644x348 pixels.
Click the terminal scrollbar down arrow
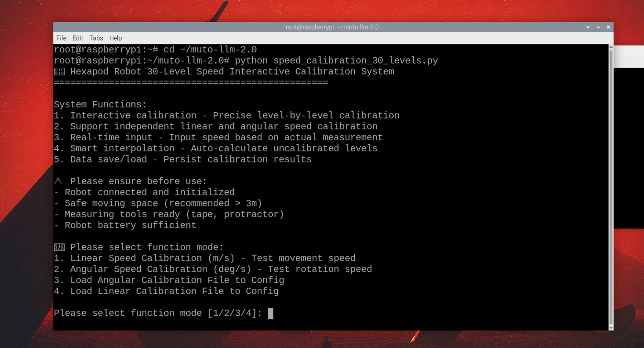pyautogui.click(x=611, y=328)
